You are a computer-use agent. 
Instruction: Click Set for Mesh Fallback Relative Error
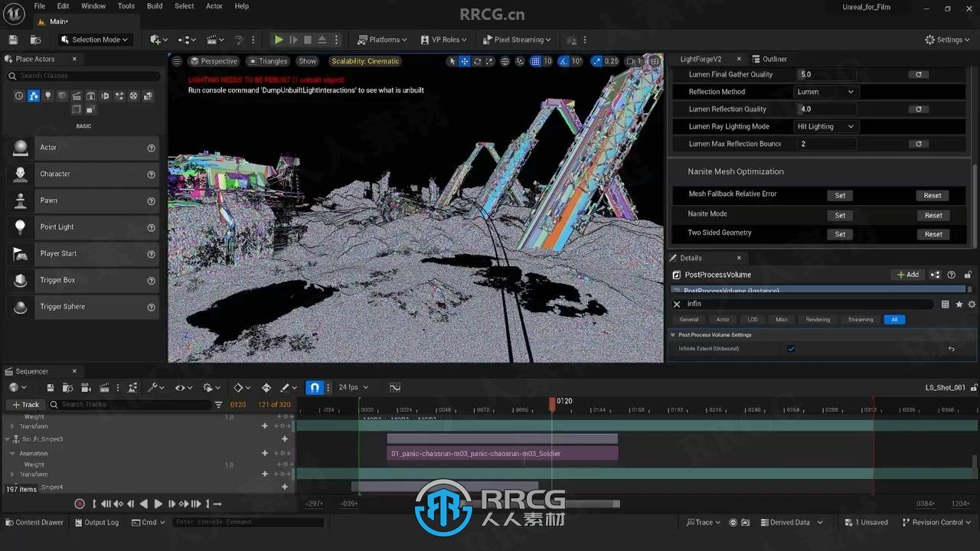tap(840, 196)
